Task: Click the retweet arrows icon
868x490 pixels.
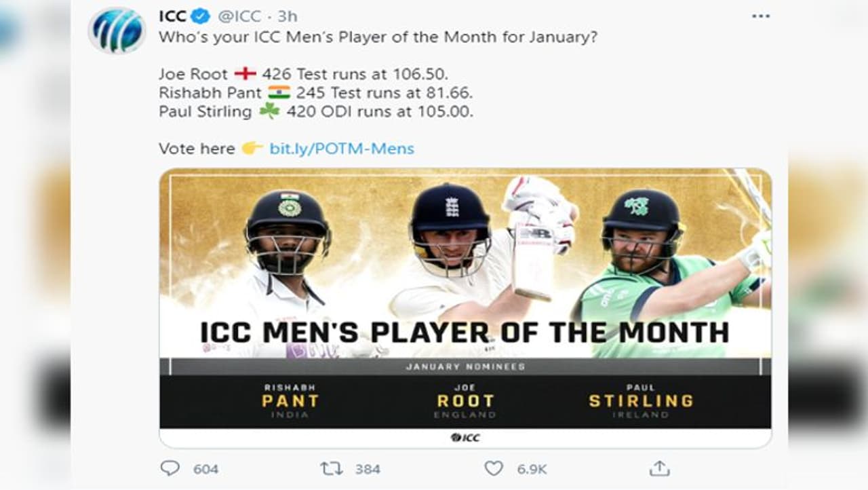Action: coord(330,468)
